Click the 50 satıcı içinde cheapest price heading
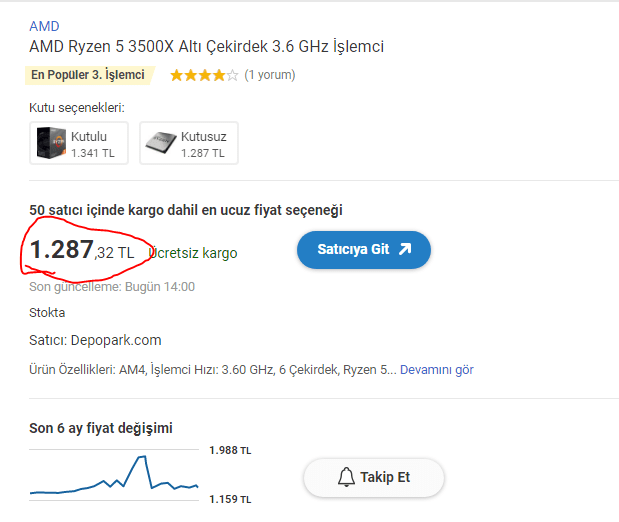The height and width of the screenshot is (522, 619). point(186,210)
